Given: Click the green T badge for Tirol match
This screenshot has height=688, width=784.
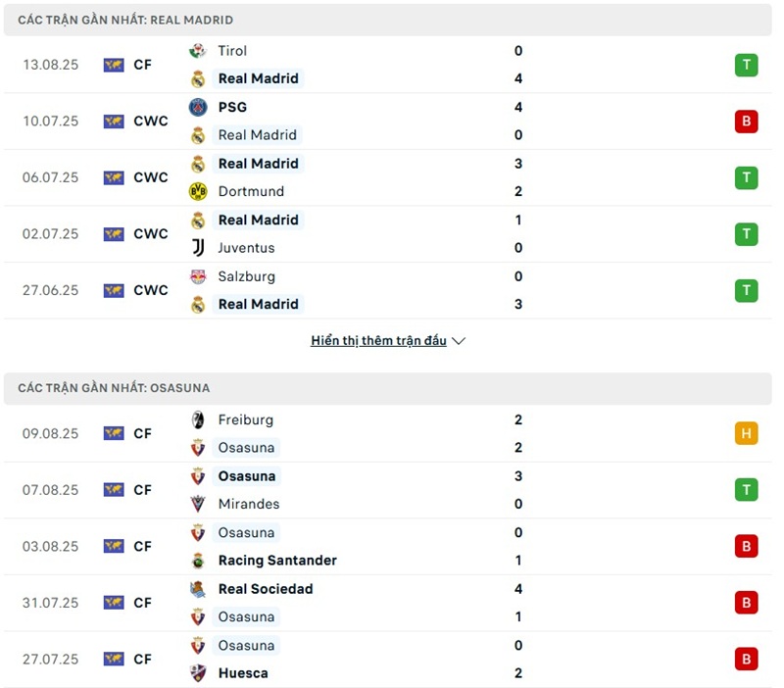Looking at the screenshot, I should pos(746,66).
